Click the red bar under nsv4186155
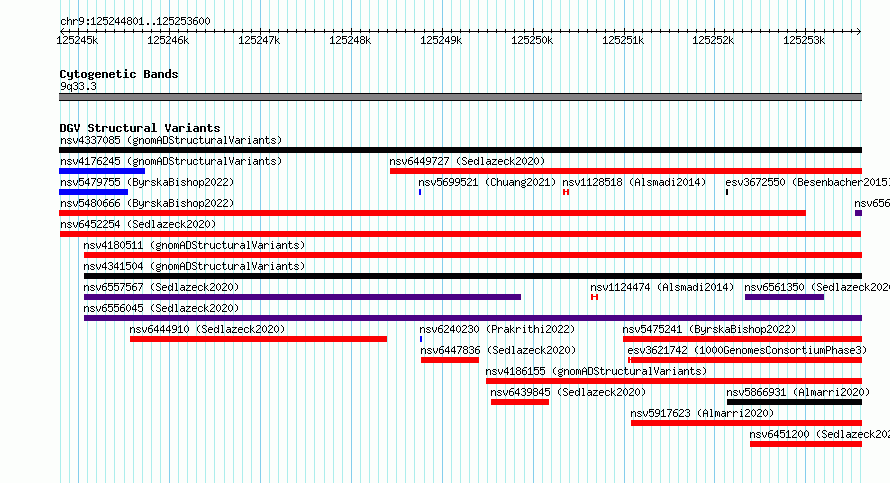Viewport: 890px width, 483px height. pos(674,381)
